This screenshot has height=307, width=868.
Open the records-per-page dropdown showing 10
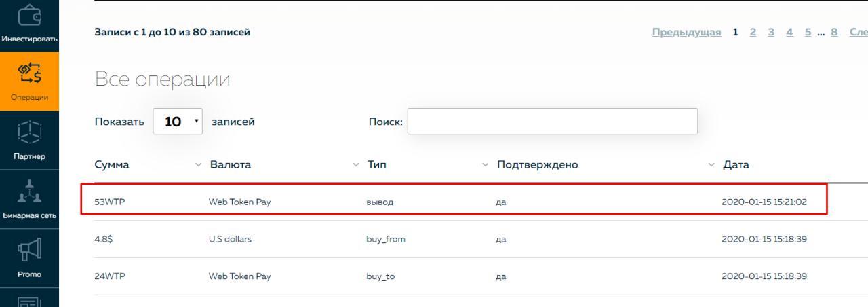[178, 122]
